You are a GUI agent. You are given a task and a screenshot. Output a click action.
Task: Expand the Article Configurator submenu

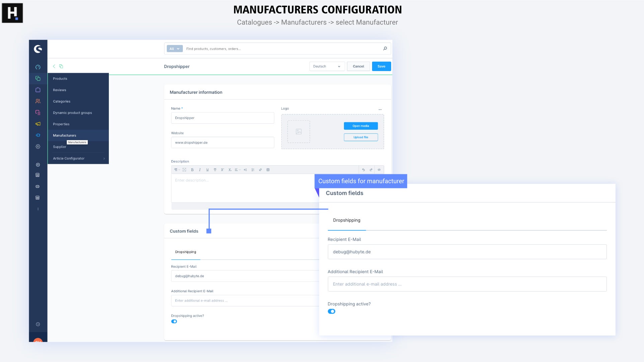pos(78,159)
